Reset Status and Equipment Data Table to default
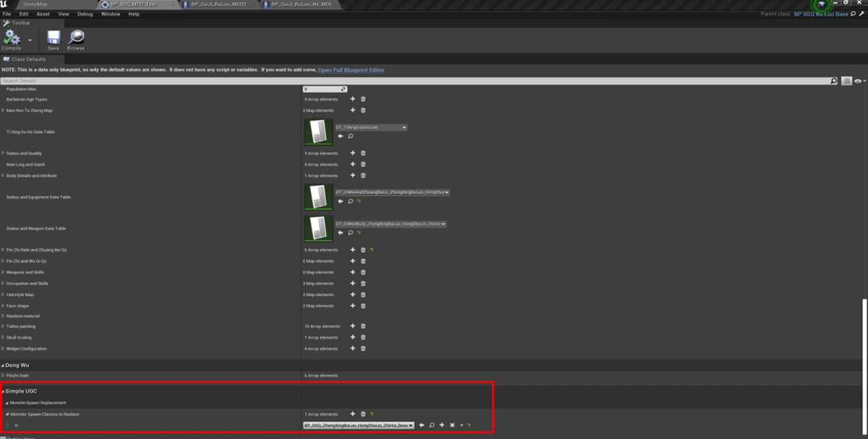This screenshot has width=868, height=439. [359, 201]
